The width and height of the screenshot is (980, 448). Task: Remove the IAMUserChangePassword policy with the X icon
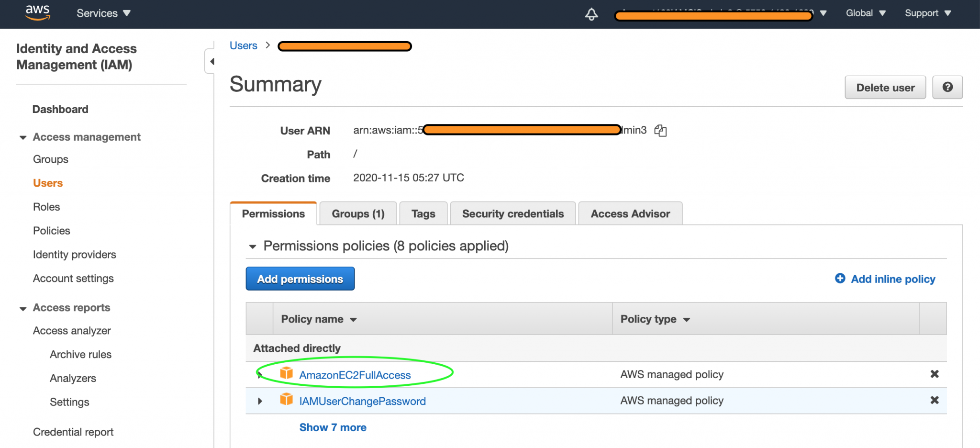click(x=935, y=401)
